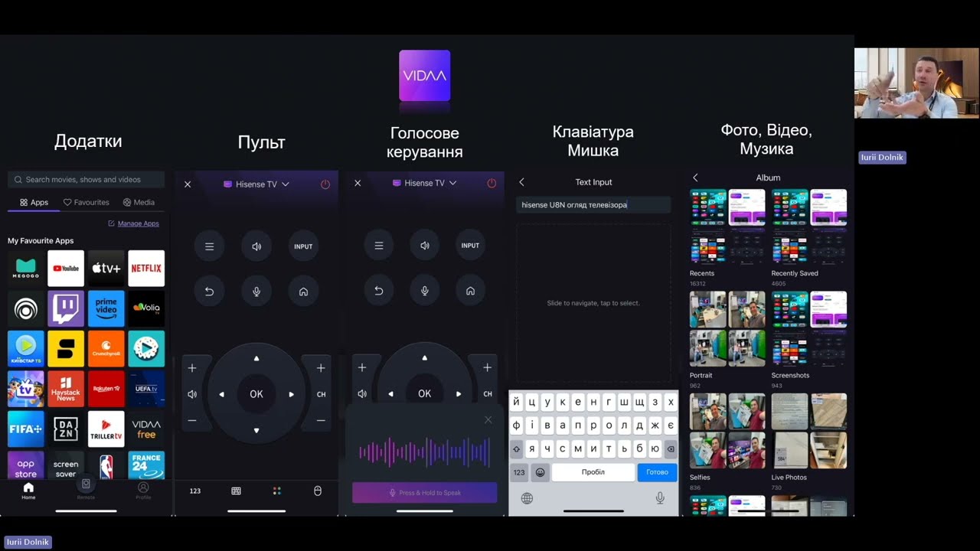This screenshot has width=980, height=551.
Task: Open the Volia TV app tile
Action: tap(146, 308)
